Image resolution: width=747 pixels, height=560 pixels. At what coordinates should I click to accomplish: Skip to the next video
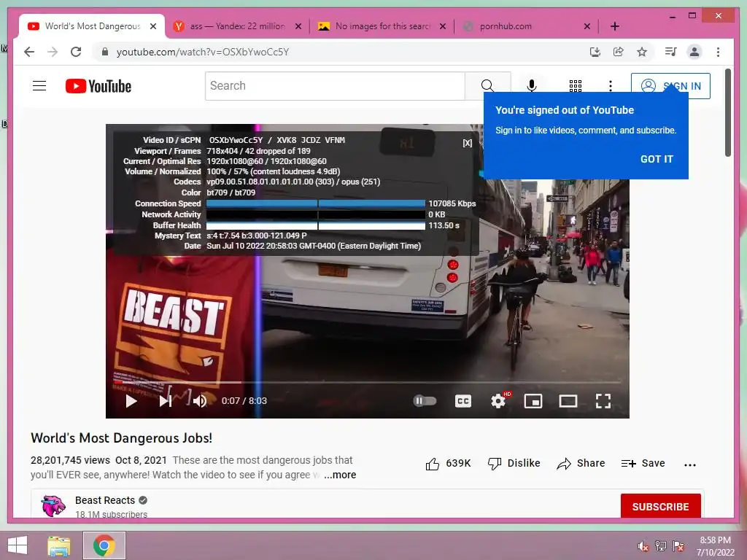point(166,401)
